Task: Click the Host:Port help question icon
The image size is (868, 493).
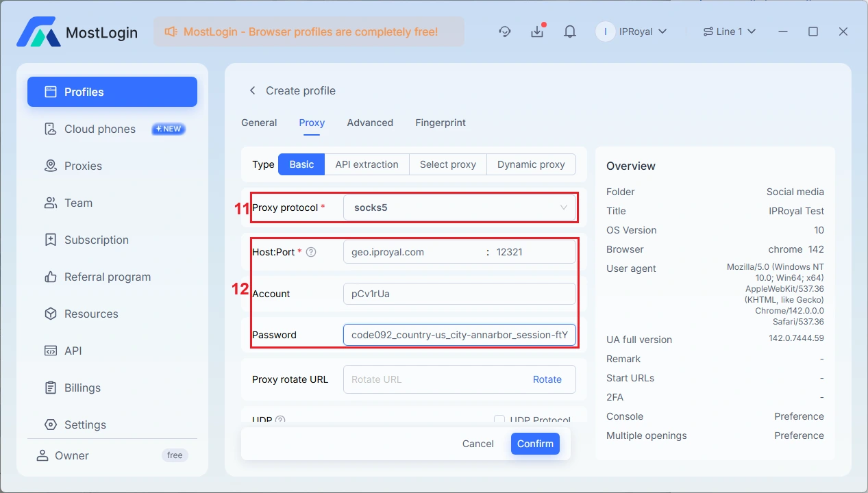Action: (311, 252)
